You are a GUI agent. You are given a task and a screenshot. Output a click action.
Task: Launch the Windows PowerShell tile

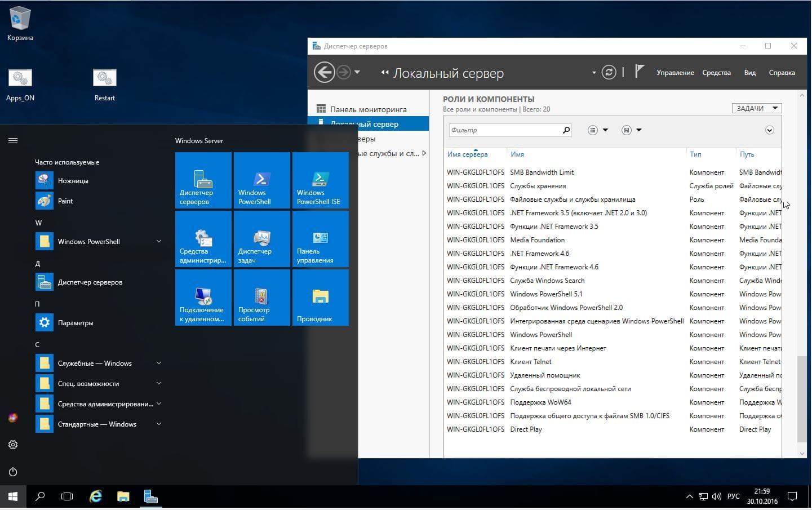coord(262,180)
